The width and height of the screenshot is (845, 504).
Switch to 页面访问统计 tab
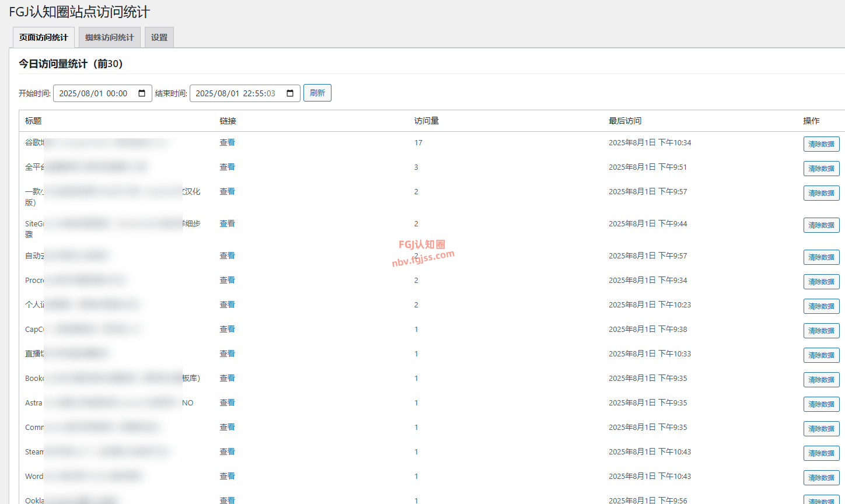tap(44, 37)
